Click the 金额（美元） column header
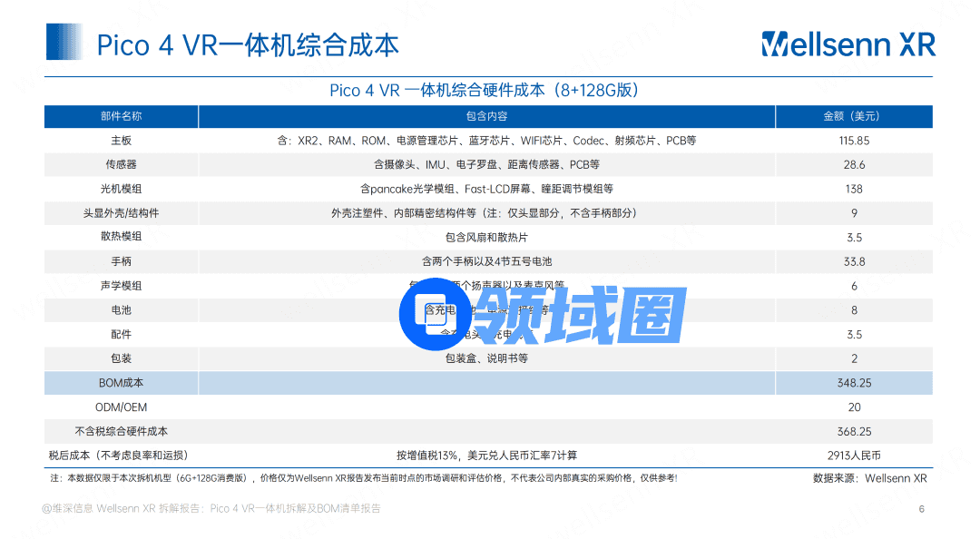 (853, 116)
